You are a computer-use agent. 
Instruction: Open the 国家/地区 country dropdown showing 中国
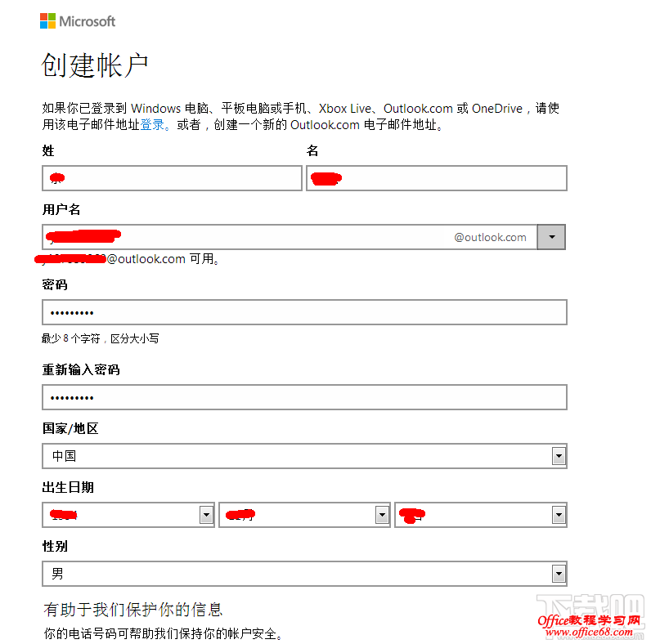(x=304, y=456)
